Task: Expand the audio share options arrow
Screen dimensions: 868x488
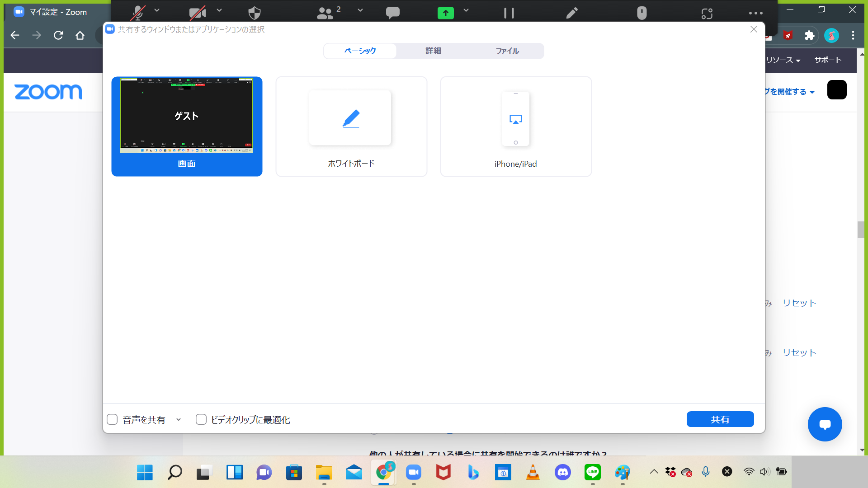Action: pyautogui.click(x=179, y=419)
